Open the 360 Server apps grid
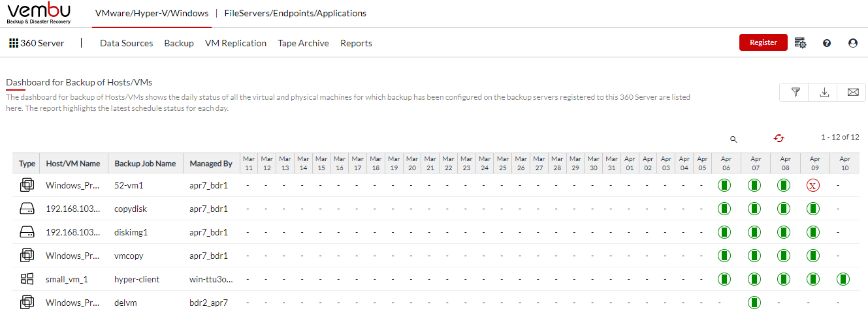Image resolution: width=868 pixels, height=313 pixels. 14,43
